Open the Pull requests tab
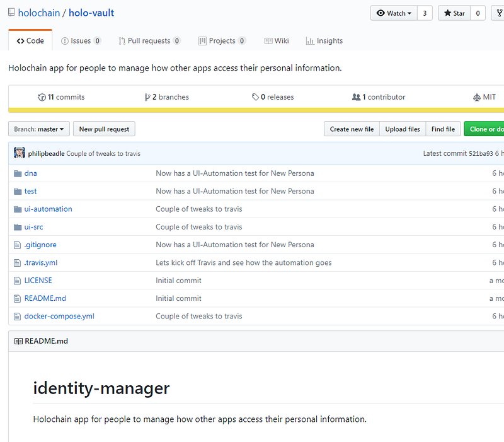Screen dimensions: 504x442 click(x=149, y=41)
